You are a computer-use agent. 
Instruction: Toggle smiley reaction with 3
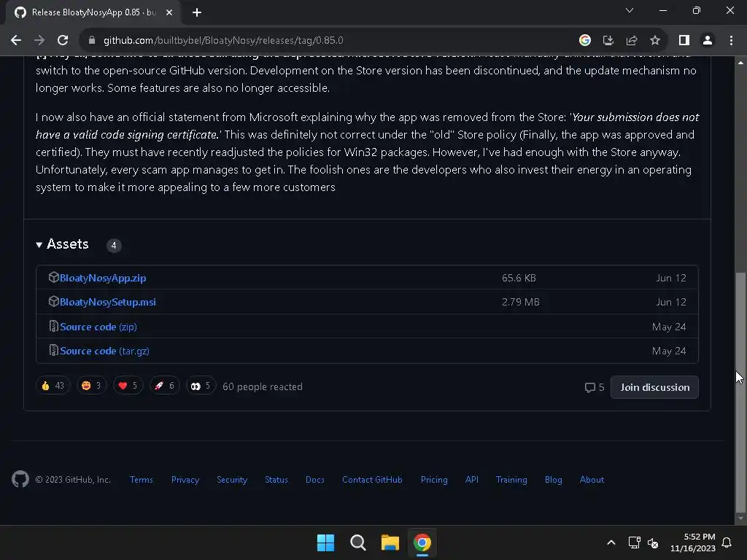(x=92, y=386)
